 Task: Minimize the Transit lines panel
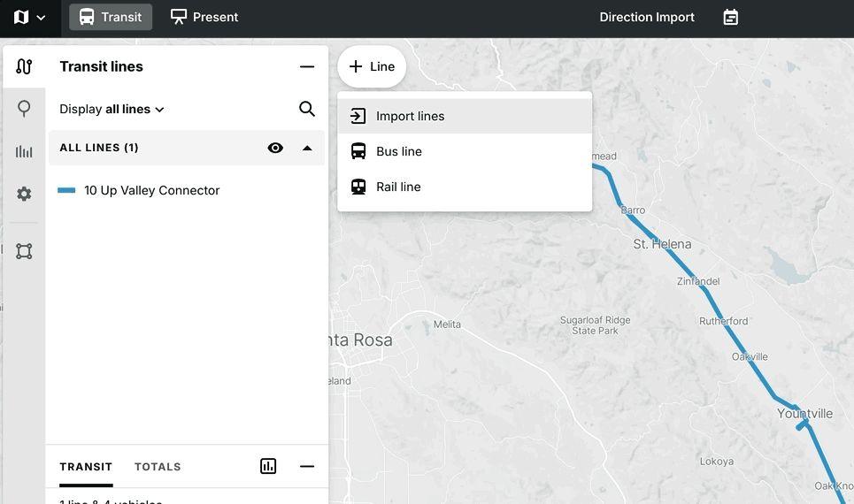307,66
